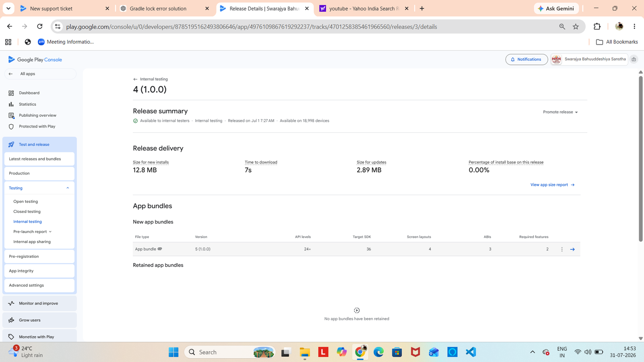
Task: Open Meeting Information bookmark
Action: 66,42
